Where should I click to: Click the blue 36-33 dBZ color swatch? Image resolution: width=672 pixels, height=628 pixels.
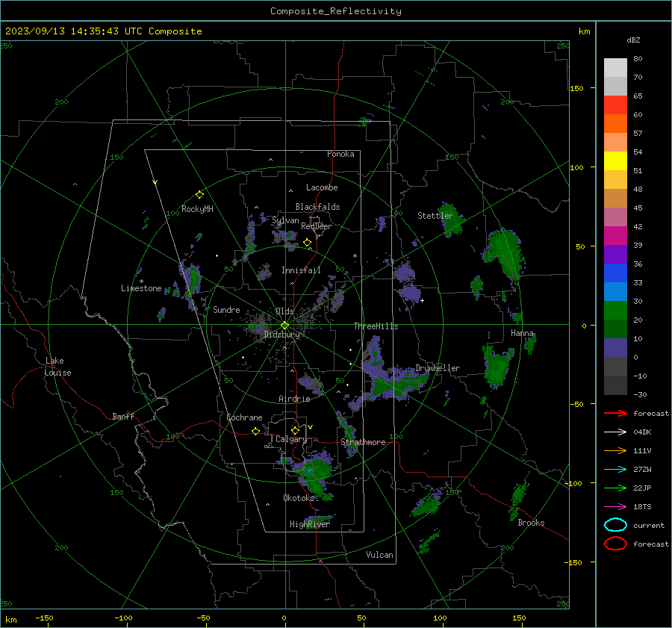615,273
